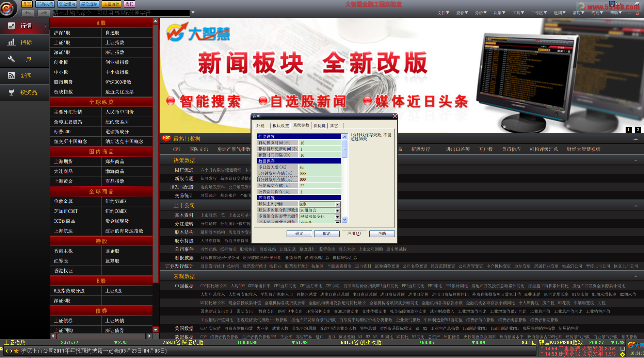The height and width of the screenshot is (358, 644).
Task: Open the 主题监控 toolbar button
Action: (x=111, y=4)
